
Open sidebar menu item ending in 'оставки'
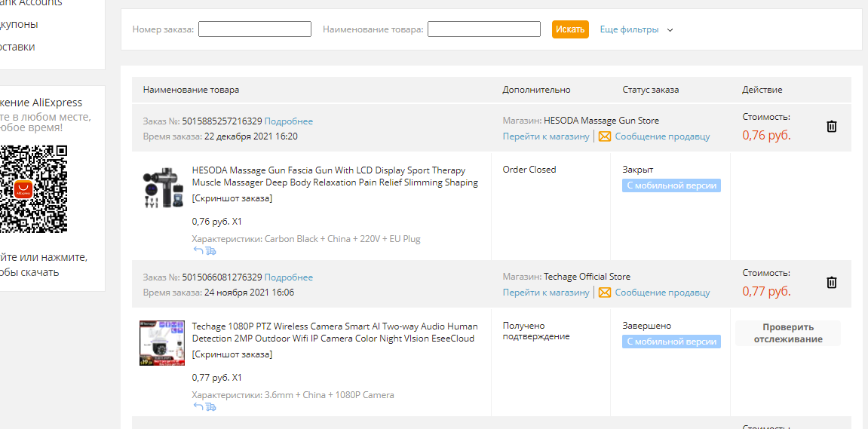tap(17, 47)
